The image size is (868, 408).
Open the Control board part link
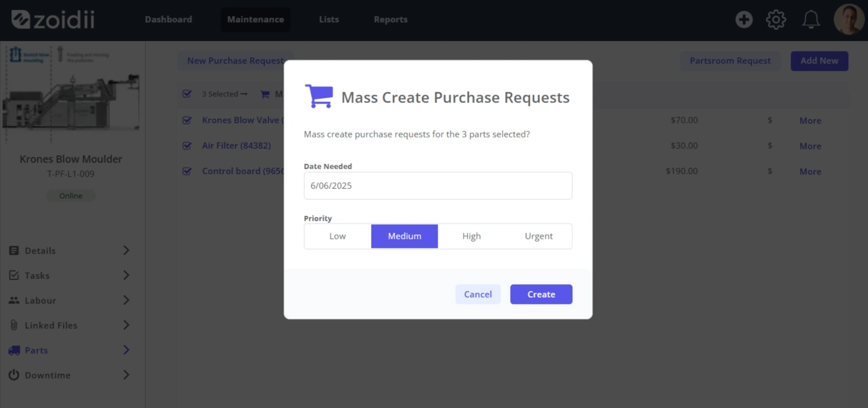[243, 171]
